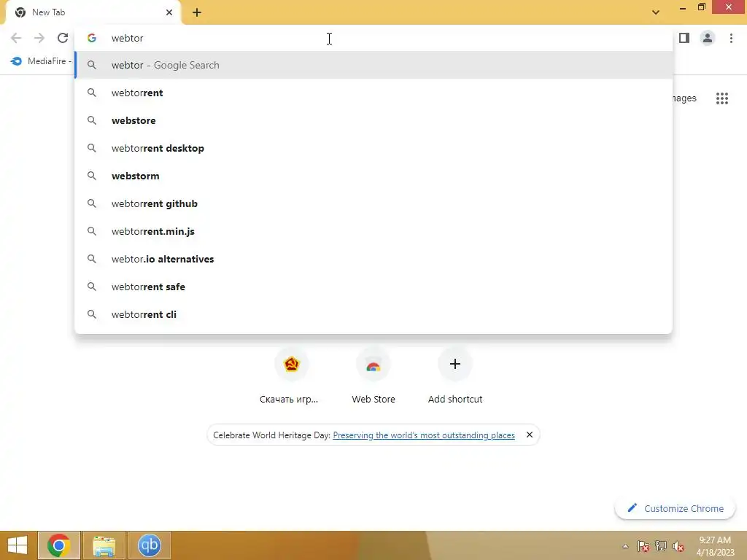Click the address bar containing webtor
747x560 pixels.
click(373, 38)
